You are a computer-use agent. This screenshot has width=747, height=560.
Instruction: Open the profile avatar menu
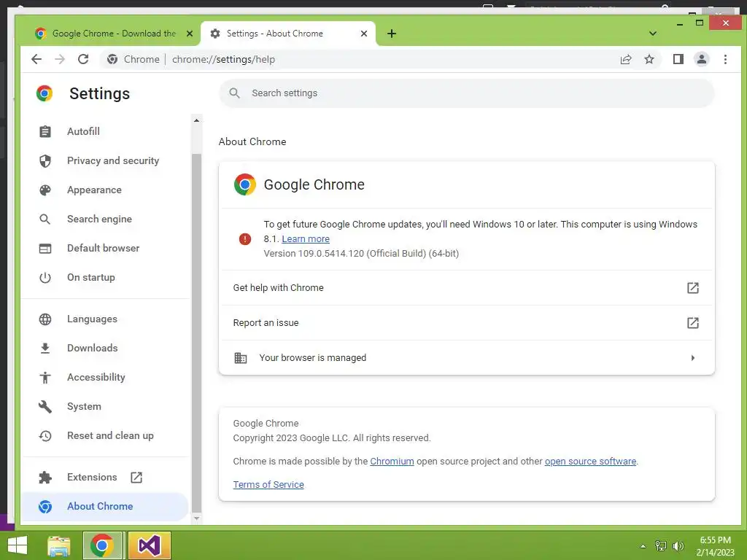click(701, 59)
